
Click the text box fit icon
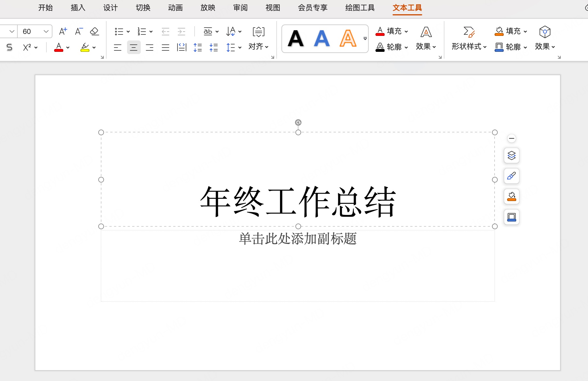pyautogui.click(x=259, y=31)
